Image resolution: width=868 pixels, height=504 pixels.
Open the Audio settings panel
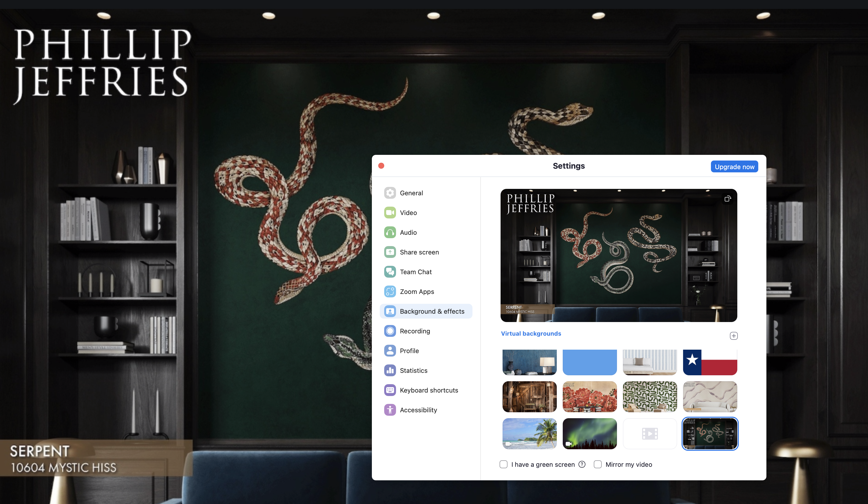[x=408, y=232]
